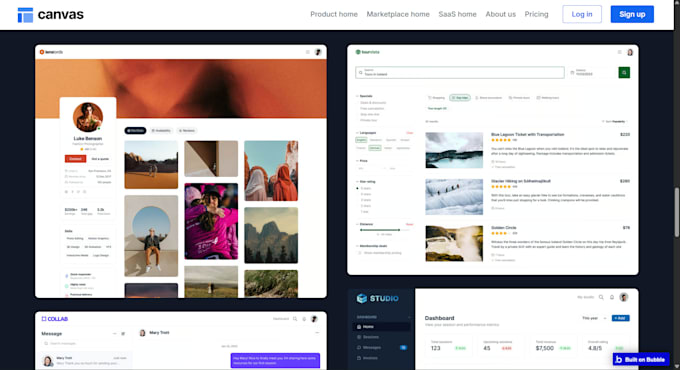680x370 pixels.
Task: Click the Get a quote button
Action: pos(100,159)
